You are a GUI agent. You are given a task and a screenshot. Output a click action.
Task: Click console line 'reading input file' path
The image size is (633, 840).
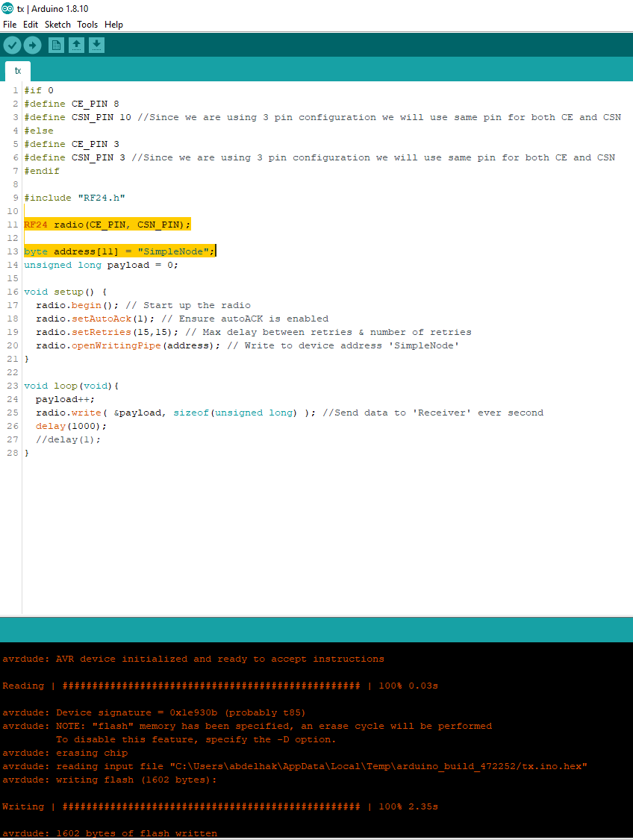pos(295,766)
